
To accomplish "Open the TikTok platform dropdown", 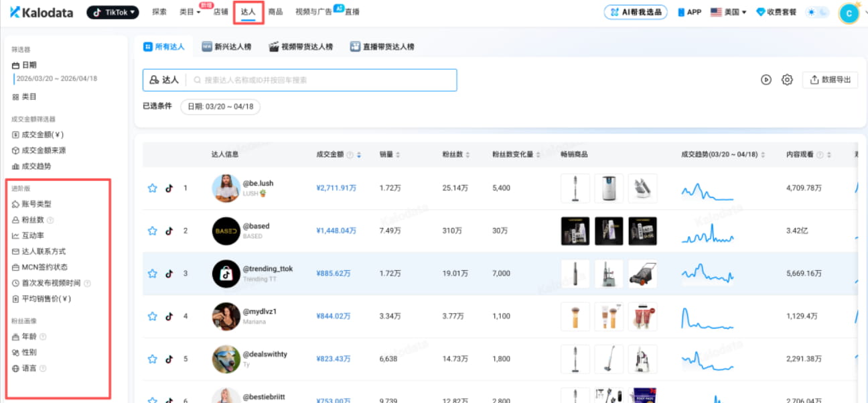I will click(x=112, y=11).
